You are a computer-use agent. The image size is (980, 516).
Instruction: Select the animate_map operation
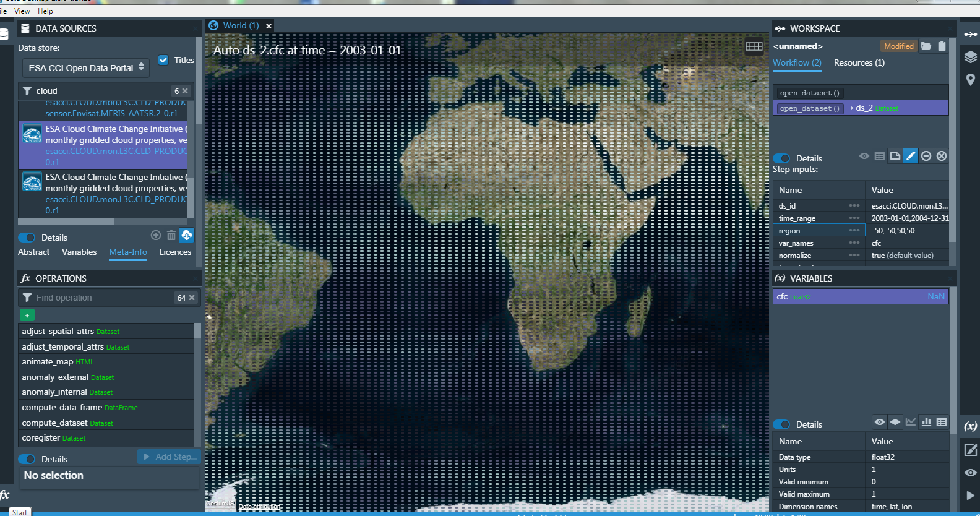point(106,362)
